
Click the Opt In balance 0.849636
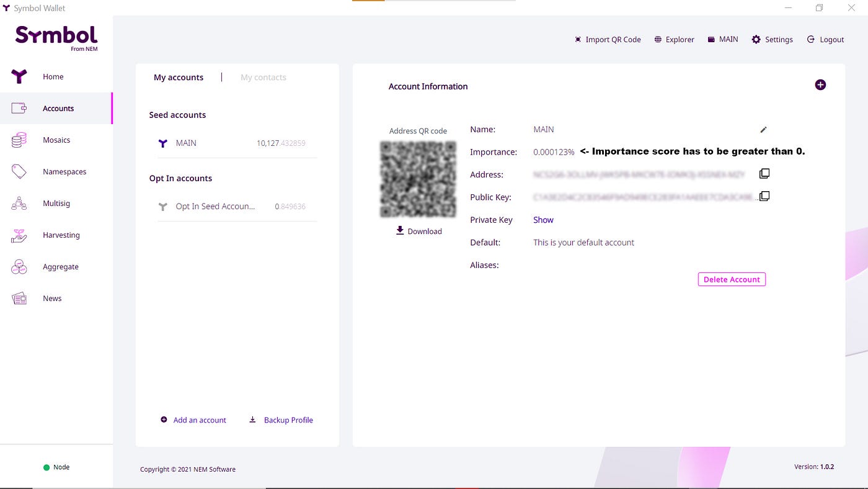290,207
